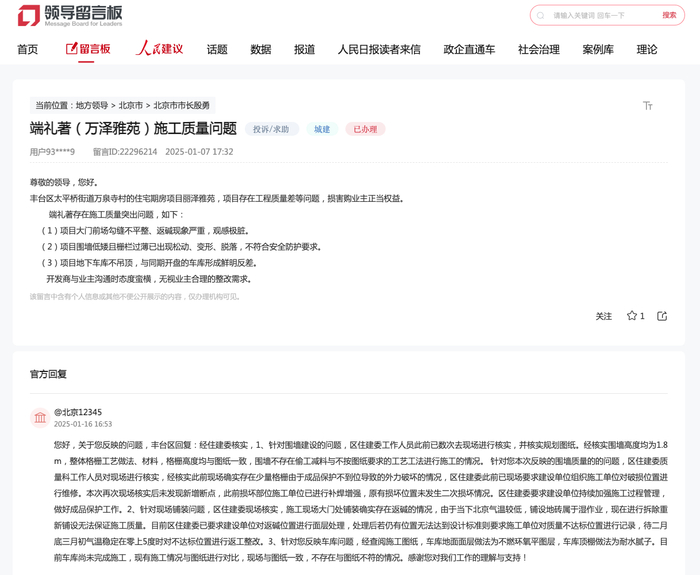This screenshot has width=700, height=575.
Task: Go to the 首页 menu item
Action: [28, 50]
